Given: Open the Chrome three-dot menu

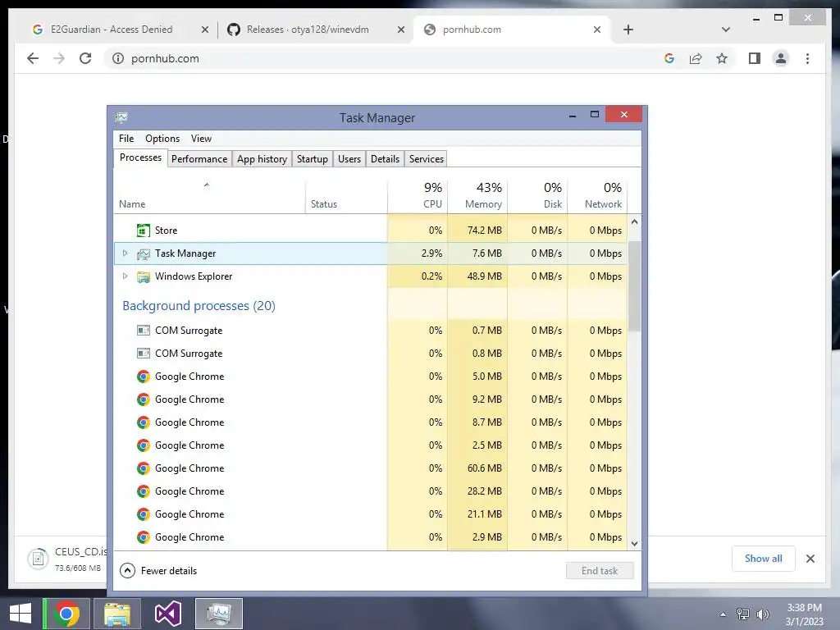Looking at the screenshot, I should (807, 58).
